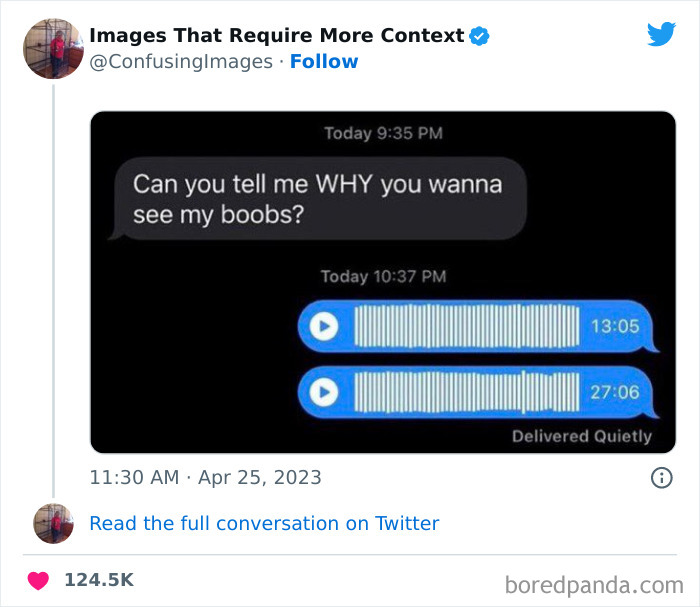Screen dimensions: 700x607
Task: Click the blue verified checkmark badge
Action: click(x=479, y=36)
